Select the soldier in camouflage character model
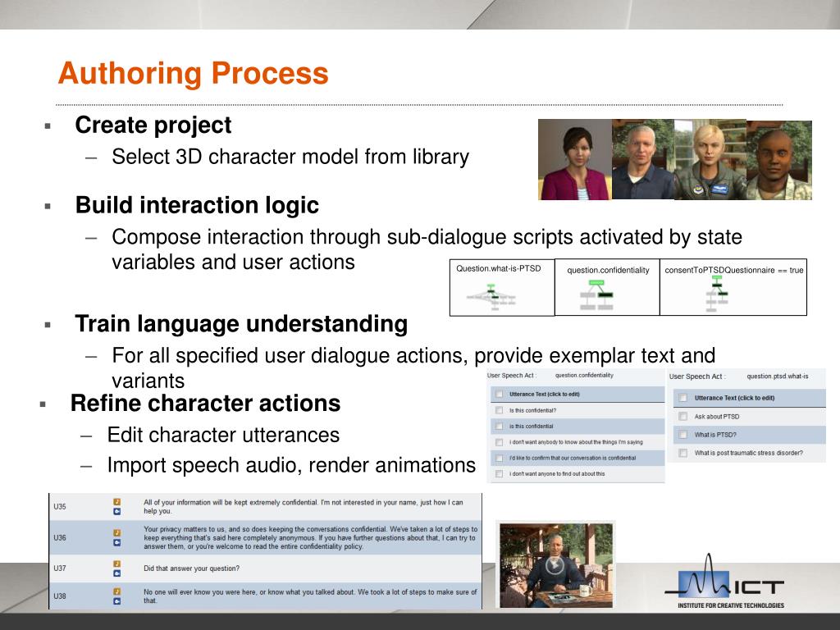The image size is (840, 630). [779, 161]
